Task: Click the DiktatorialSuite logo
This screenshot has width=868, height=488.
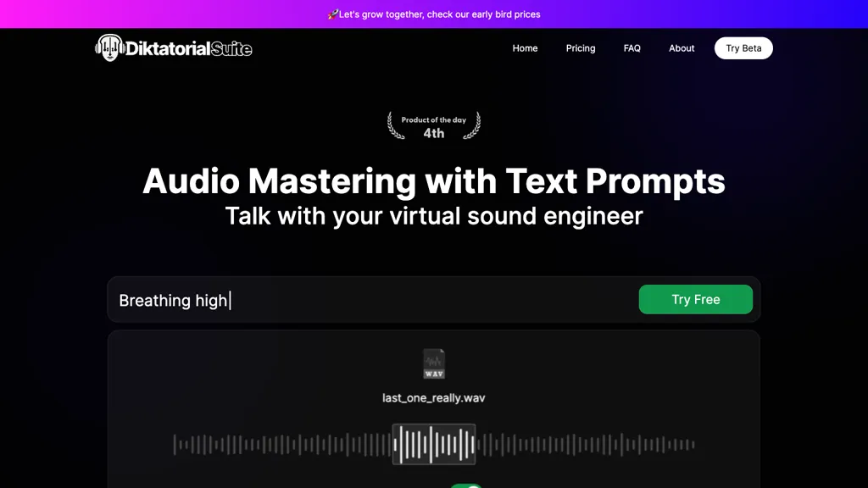Action: pyautogui.click(x=173, y=48)
